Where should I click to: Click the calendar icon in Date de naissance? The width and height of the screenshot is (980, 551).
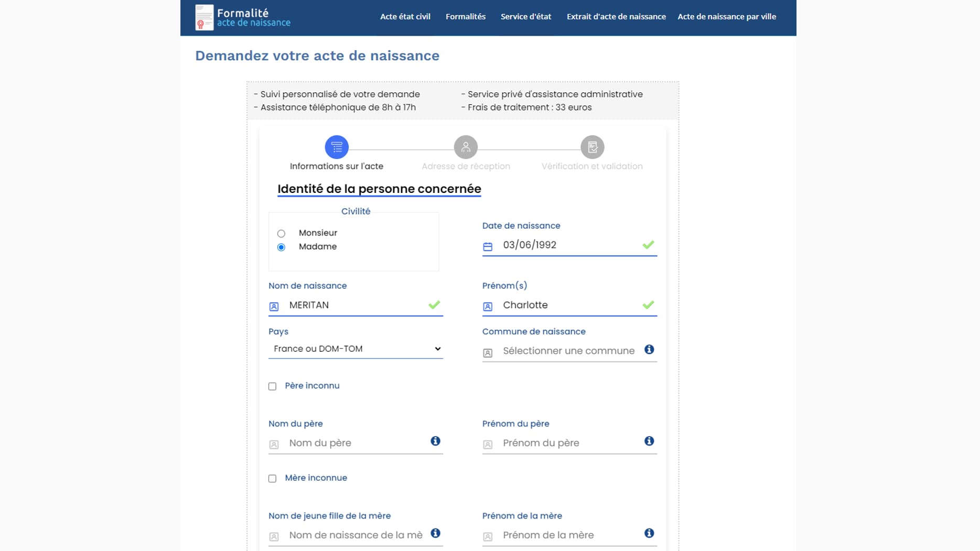[488, 246]
